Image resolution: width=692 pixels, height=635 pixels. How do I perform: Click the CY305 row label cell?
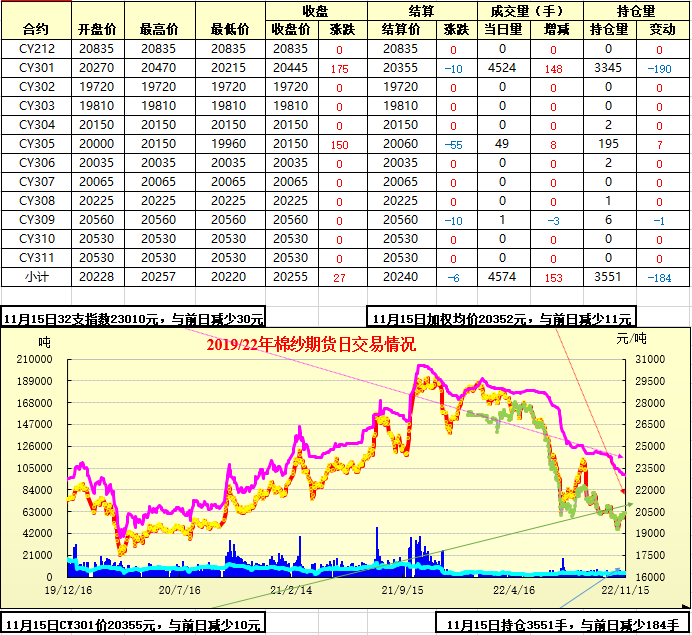click(x=37, y=144)
